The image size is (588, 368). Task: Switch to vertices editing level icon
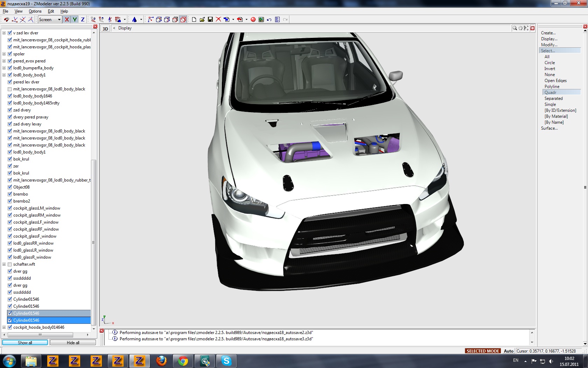click(x=151, y=20)
